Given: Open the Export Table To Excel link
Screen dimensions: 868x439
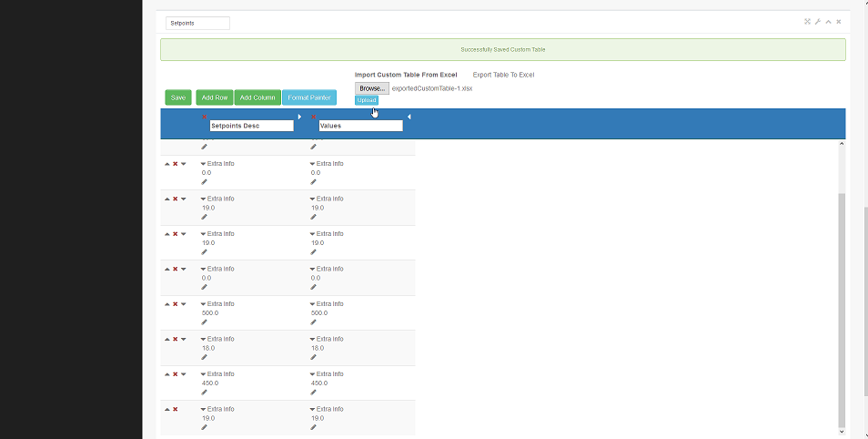Looking at the screenshot, I should point(503,75).
